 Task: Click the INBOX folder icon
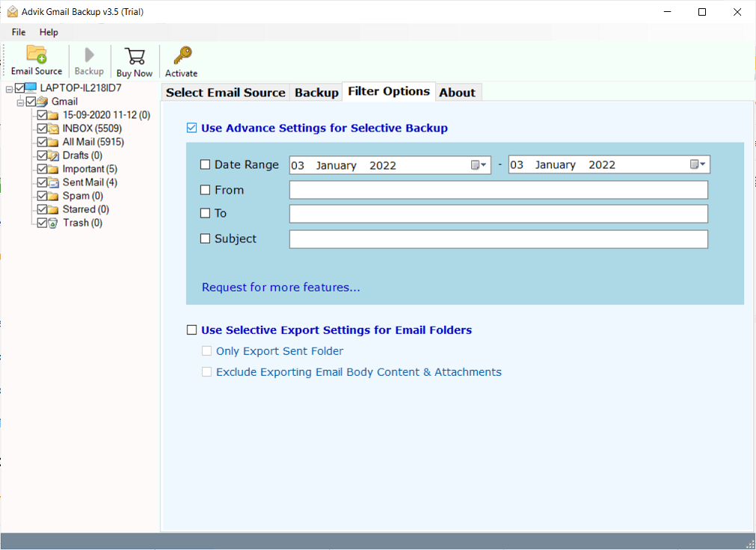54,129
